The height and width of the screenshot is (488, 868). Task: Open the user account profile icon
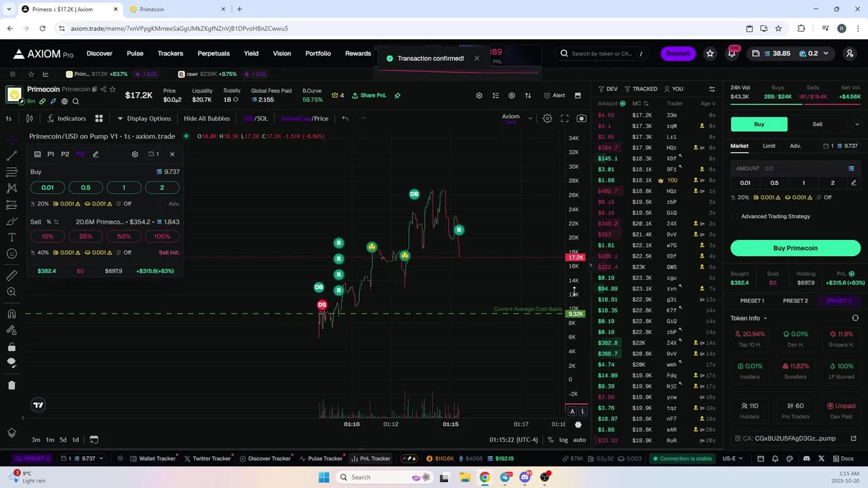click(850, 54)
